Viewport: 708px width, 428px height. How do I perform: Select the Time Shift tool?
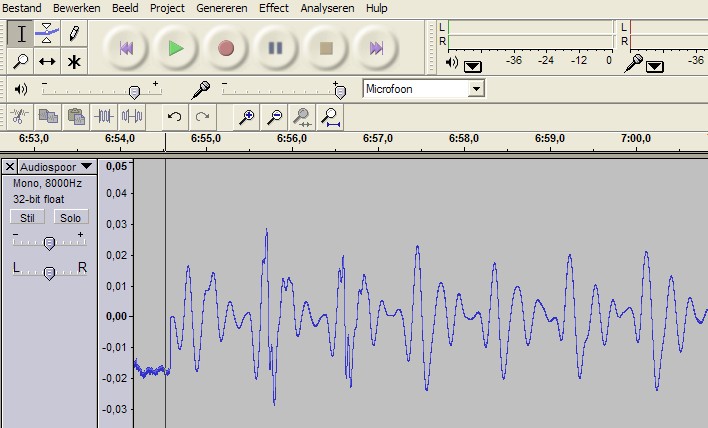click(47, 62)
